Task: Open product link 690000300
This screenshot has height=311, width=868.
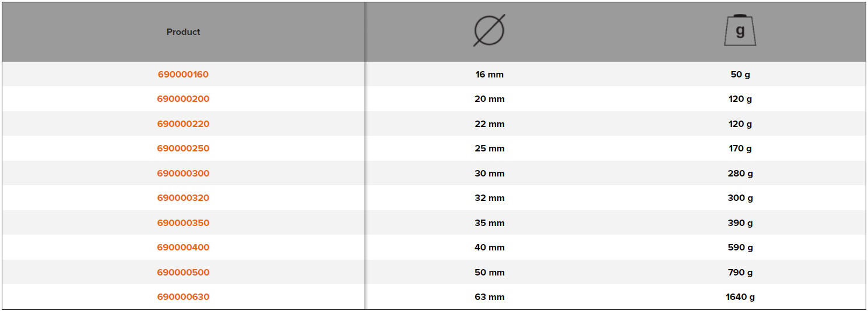Action: click(183, 174)
